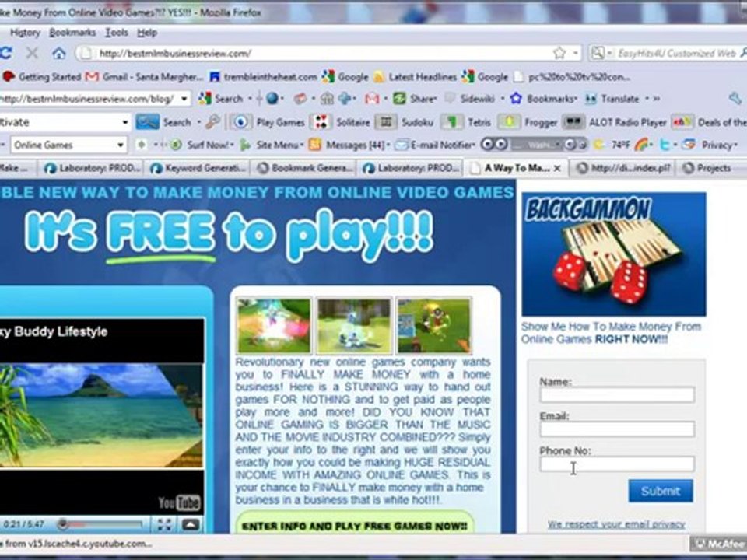
Task: Open the address bar history dropdown arrow
Action: pyautogui.click(x=576, y=53)
